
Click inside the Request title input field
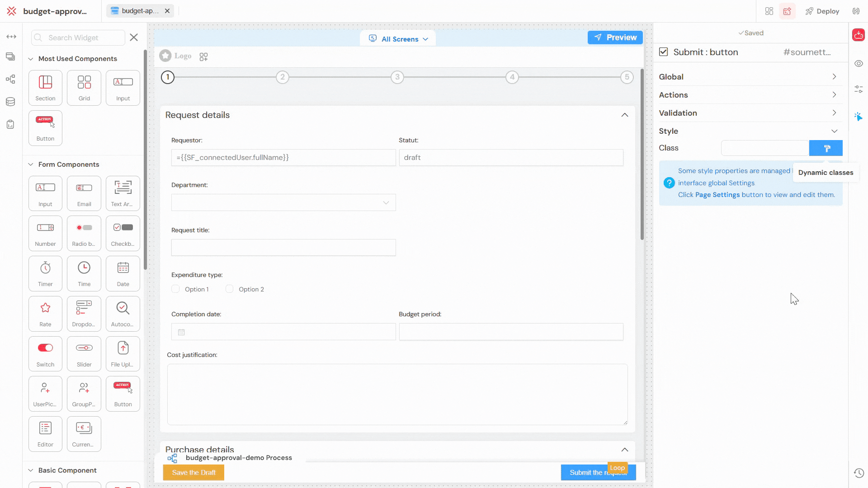[x=283, y=247]
